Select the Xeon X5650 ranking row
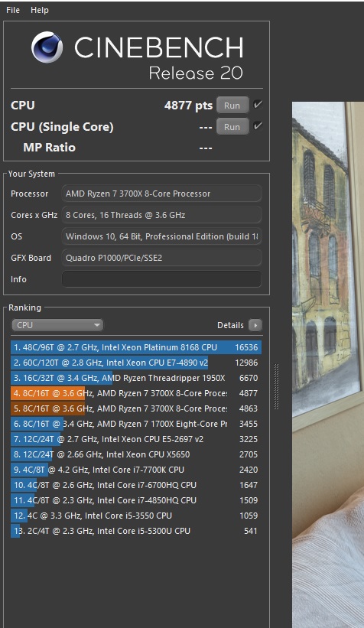 coord(136,454)
